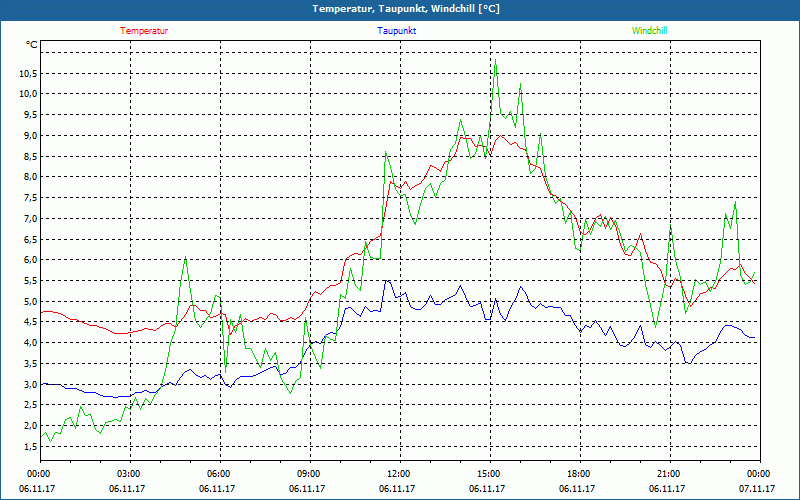
Task: Click the 8,0 y-axis value
Action: [x=30, y=177]
